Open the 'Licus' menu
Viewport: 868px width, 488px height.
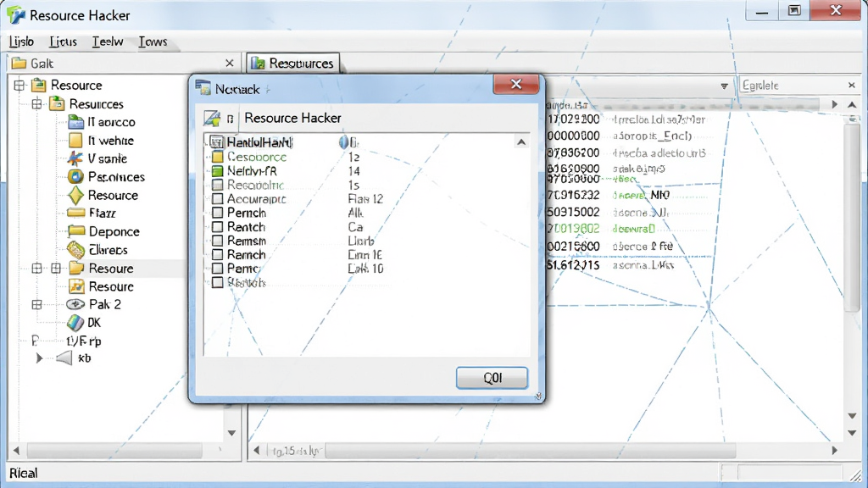[63, 42]
